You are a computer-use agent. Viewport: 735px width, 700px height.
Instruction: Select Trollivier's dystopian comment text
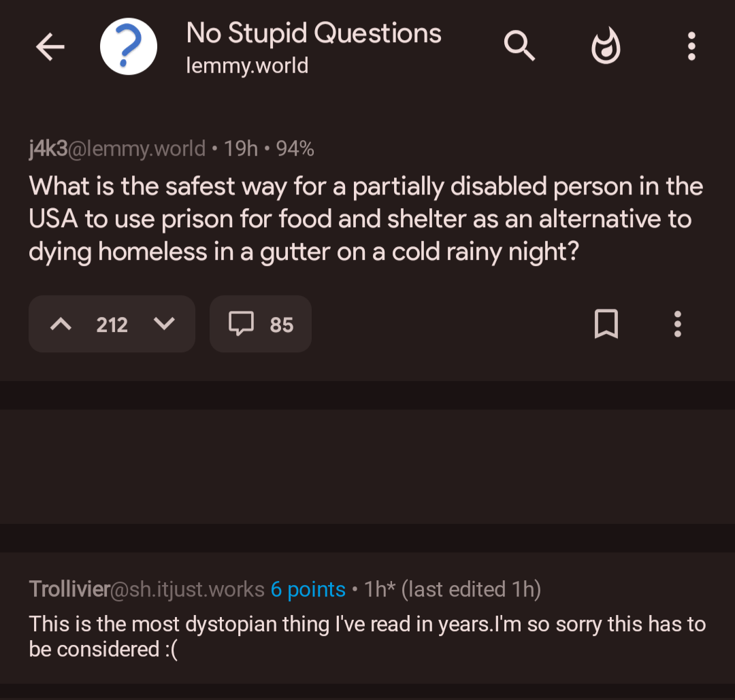tap(367, 636)
